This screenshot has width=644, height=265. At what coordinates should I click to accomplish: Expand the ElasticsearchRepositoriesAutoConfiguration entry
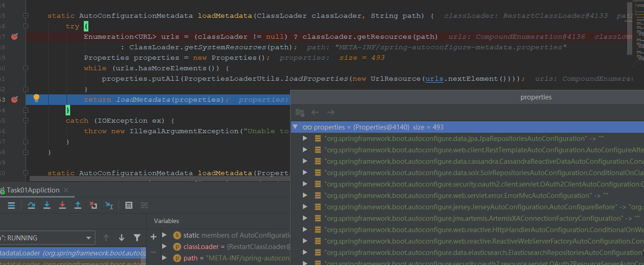[305, 252]
